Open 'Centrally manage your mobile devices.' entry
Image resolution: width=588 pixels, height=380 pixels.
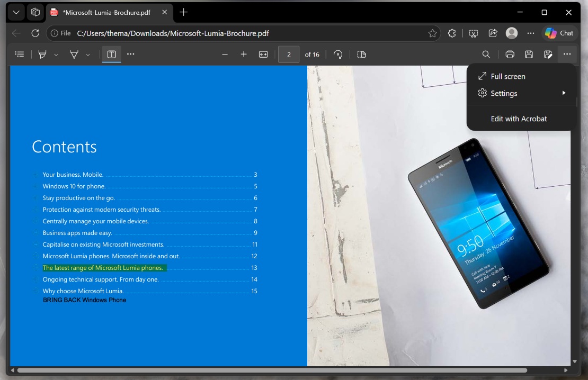point(96,221)
